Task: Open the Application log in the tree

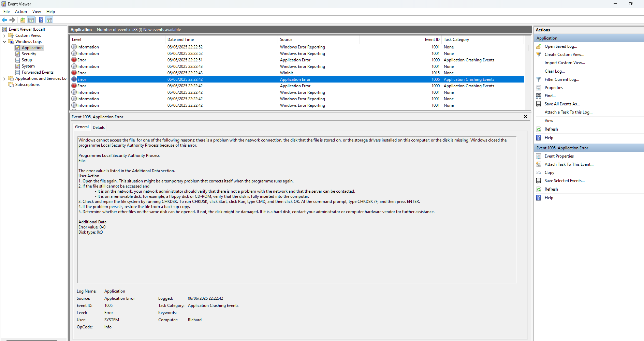Action: 32,48
